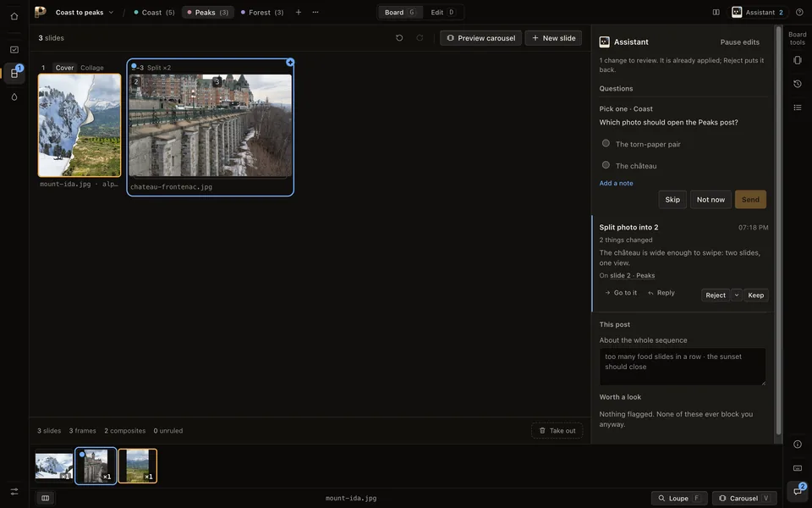Screen dimensions: 812x508
Task: Toggle the filmstrip grid view icon
Action: coord(46,498)
